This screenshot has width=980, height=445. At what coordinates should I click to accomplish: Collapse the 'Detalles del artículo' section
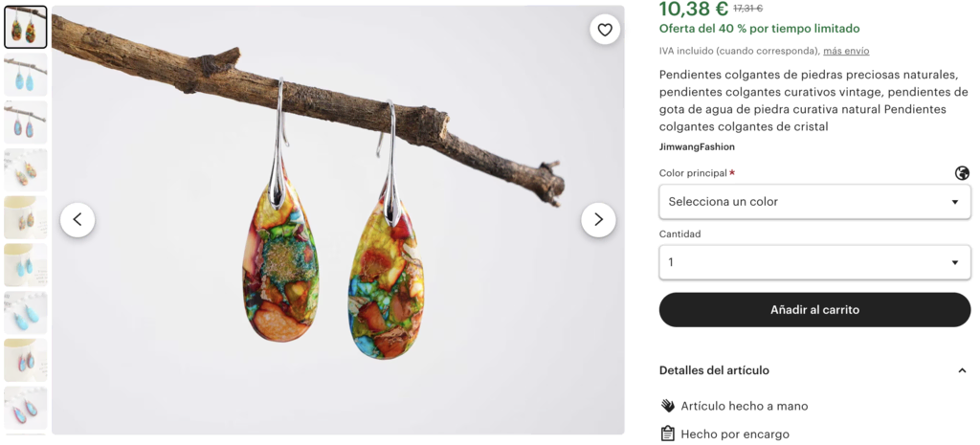pos(962,370)
